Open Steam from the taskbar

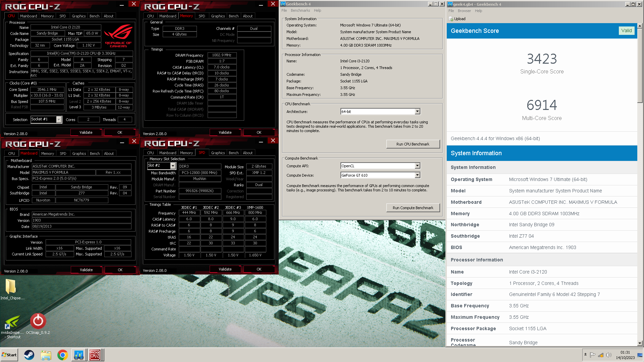29,355
